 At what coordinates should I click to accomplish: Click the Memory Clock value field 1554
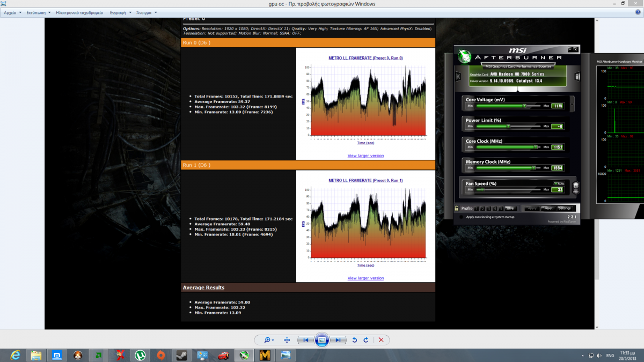pos(558,168)
